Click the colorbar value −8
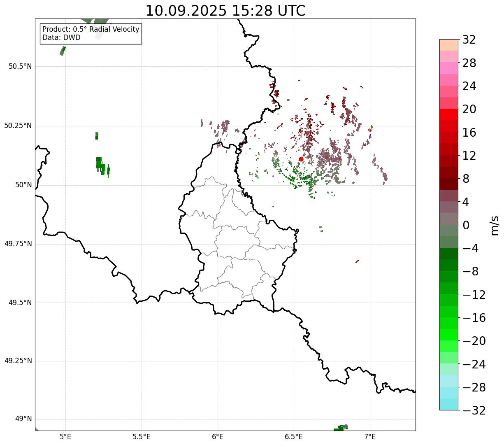The height and width of the screenshot is (445, 504). pos(471,271)
